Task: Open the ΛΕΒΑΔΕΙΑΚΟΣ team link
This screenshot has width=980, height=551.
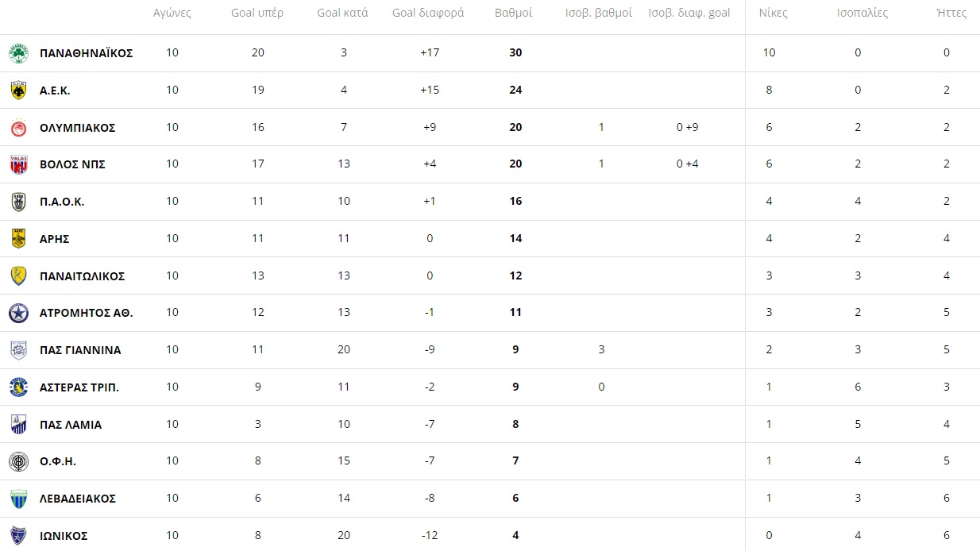Action: (78, 499)
